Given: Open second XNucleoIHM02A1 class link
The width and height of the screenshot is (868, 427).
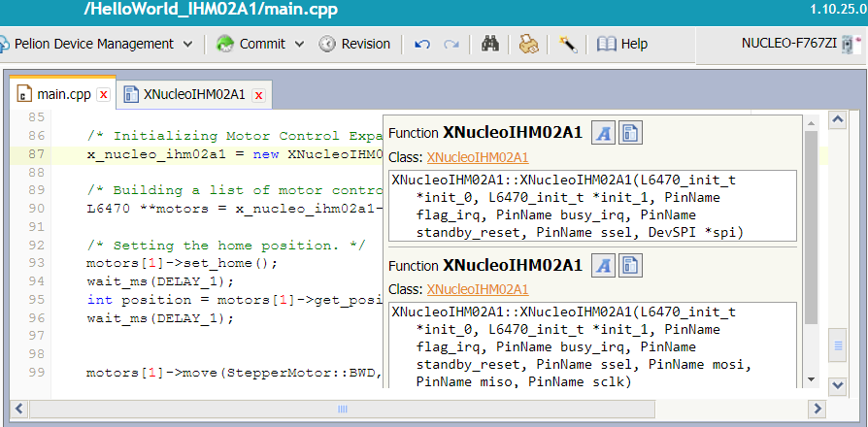Looking at the screenshot, I should coord(477,289).
